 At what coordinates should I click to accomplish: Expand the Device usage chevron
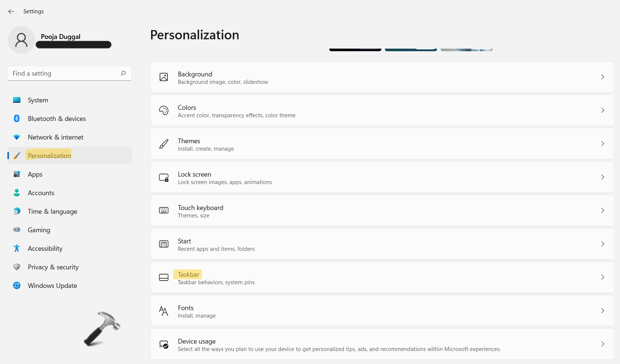tap(603, 344)
